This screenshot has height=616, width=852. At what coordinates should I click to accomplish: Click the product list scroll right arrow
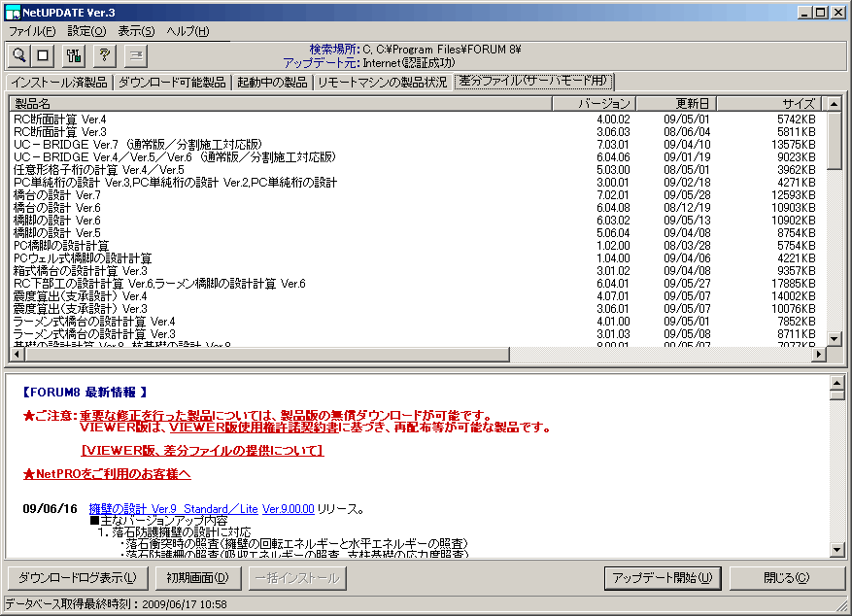click(819, 355)
